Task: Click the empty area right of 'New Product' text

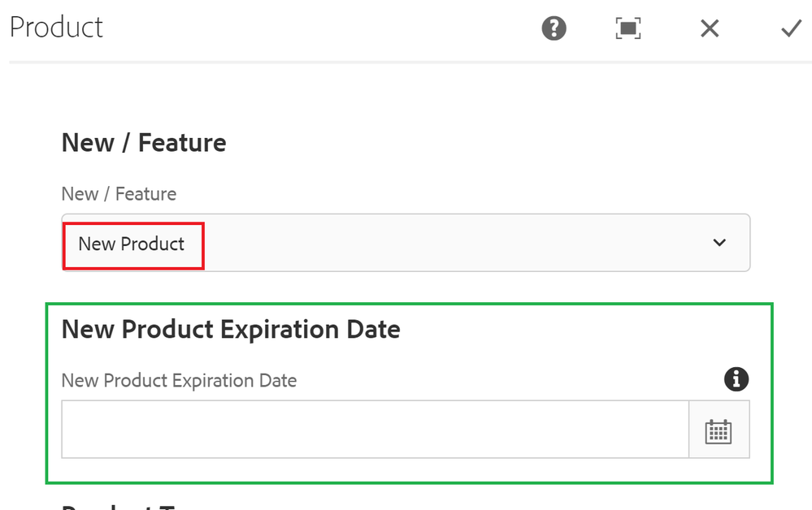Action: [447, 243]
